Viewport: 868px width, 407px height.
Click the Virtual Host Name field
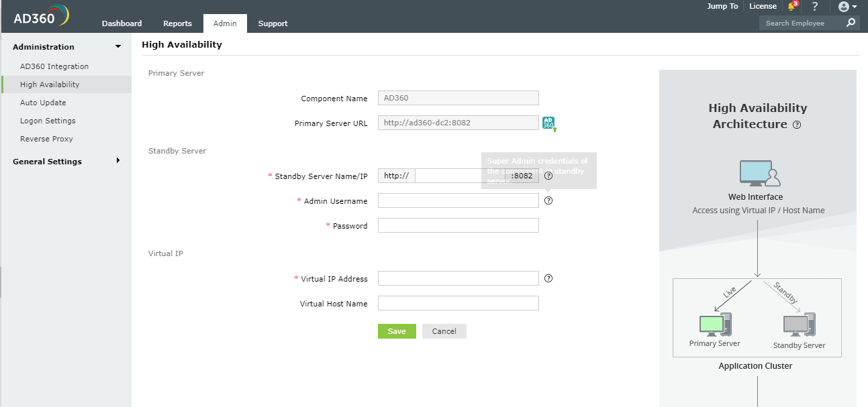[x=458, y=303]
